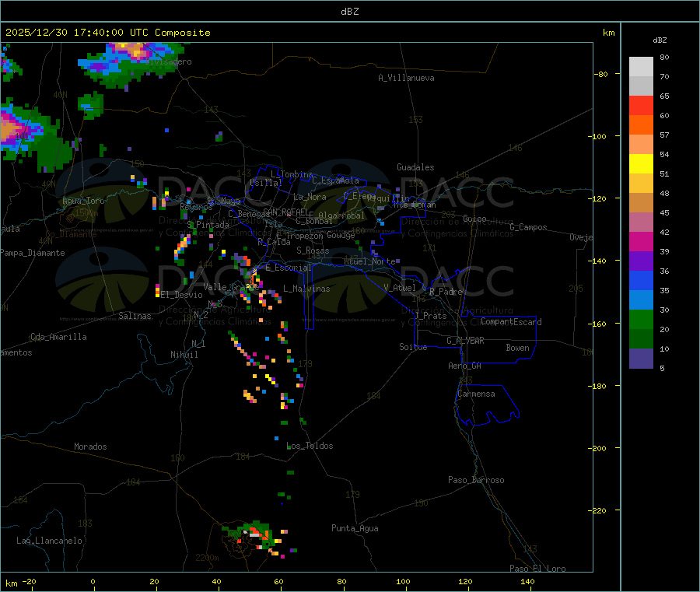The image size is (700, 592).
Task: Click the Cda_Amarilla map label
Action: [x=58, y=337]
